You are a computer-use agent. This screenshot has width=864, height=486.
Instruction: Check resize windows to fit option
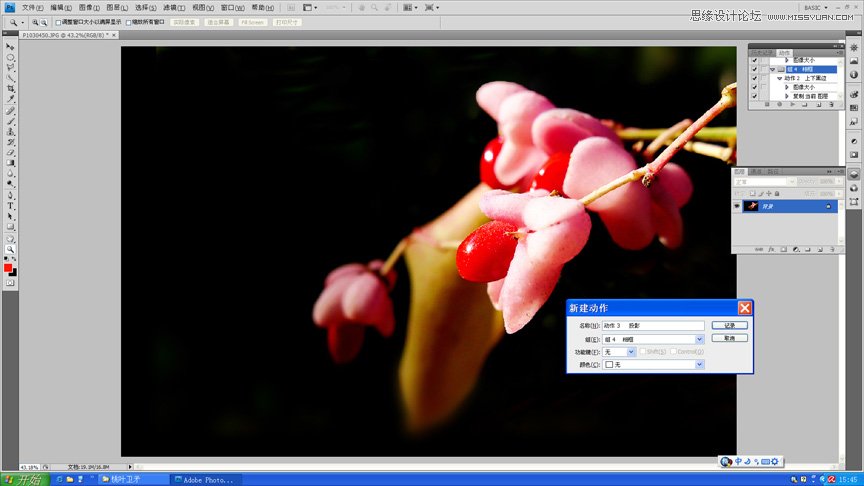(x=58, y=23)
